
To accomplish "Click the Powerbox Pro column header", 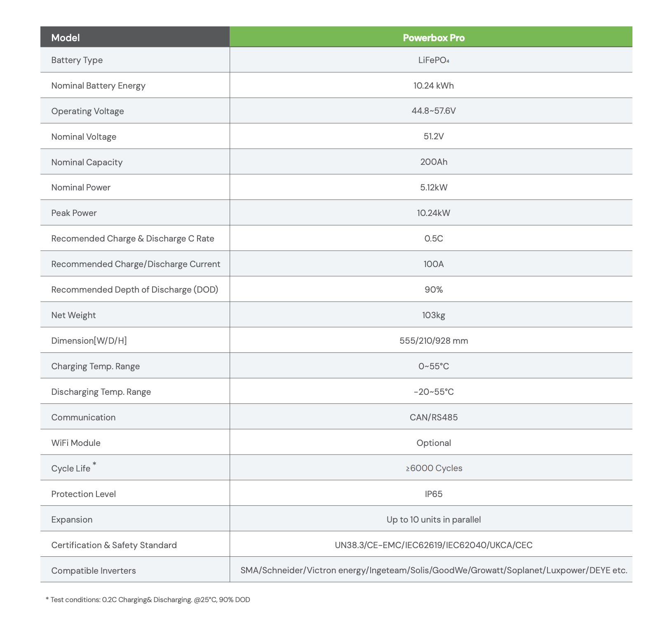I will click(433, 38).
